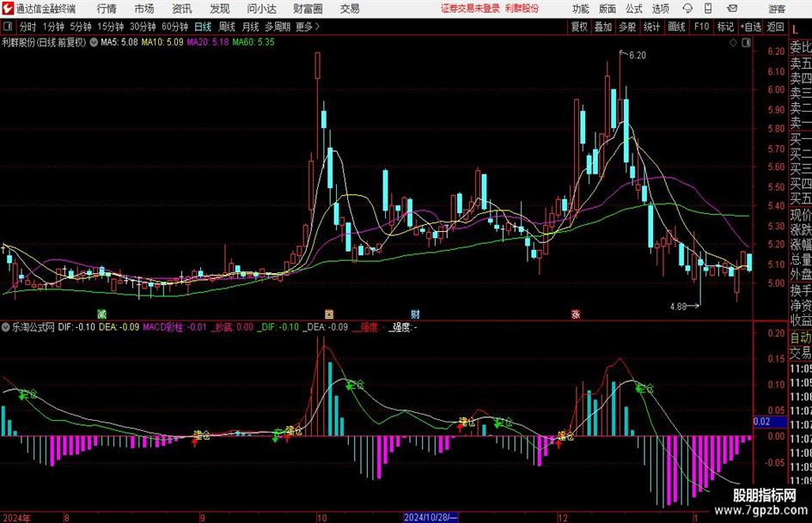Add stock with +自选 button
812x523 pixels.
[751, 27]
